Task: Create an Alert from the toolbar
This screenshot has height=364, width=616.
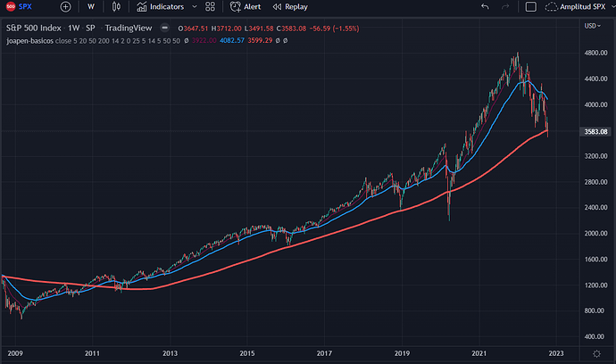Action: coord(246,6)
